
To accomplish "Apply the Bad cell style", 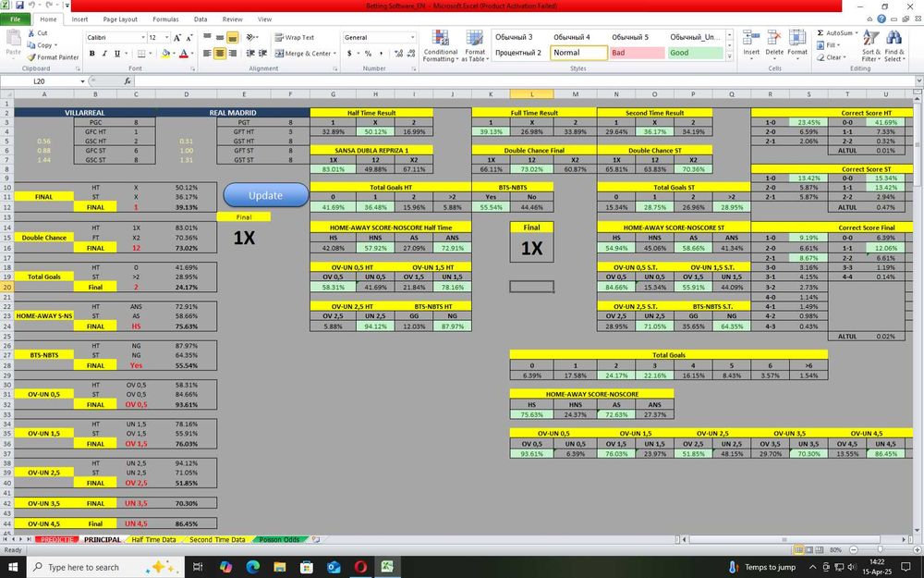I will tap(637, 53).
